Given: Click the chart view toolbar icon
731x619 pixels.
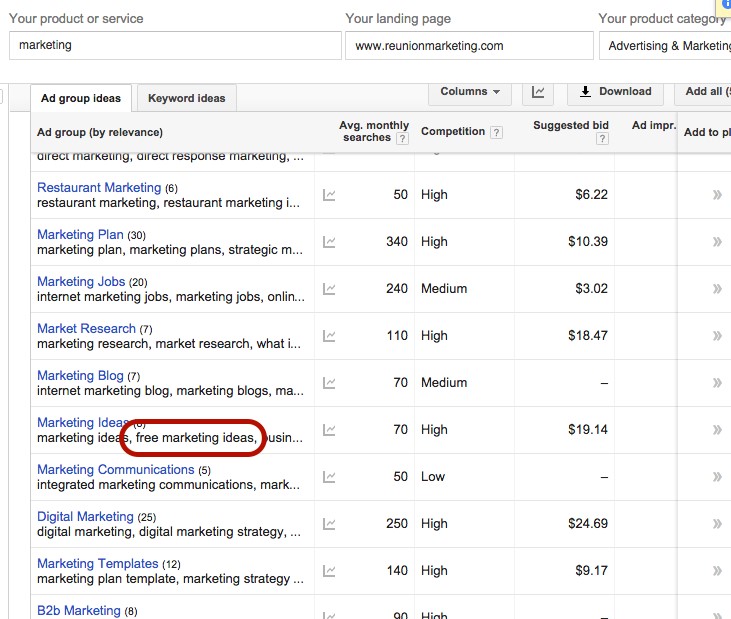Looking at the screenshot, I should point(538,92).
